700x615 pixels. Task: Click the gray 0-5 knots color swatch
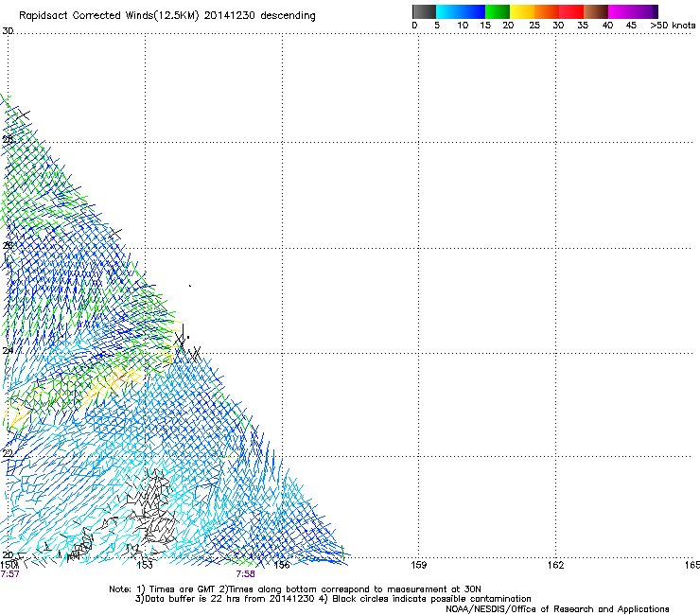click(424, 11)
